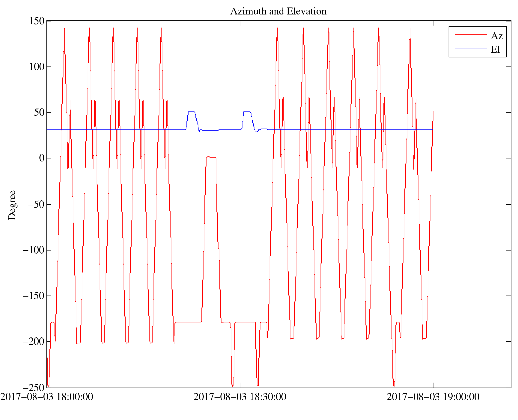Click the y-axis tick label '−100'
This screenshot has height=420, width=518.
(x=34, y=250)
